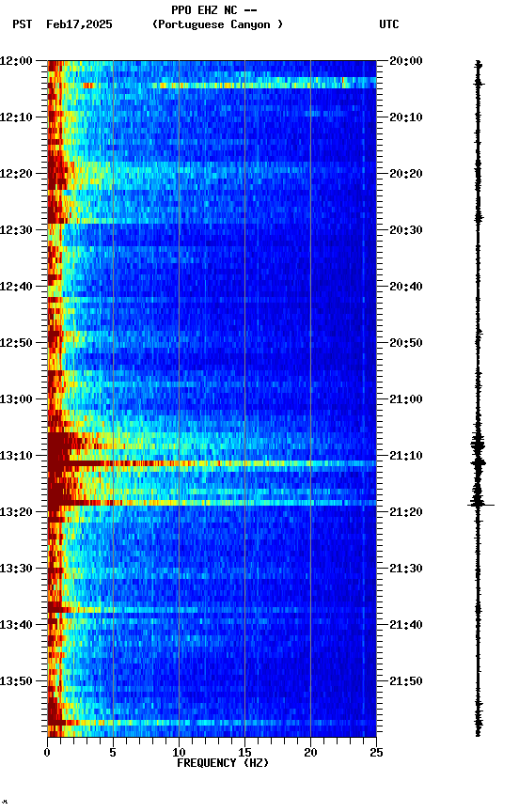Select the Portuguese Canyon station name
This screenshot has height=812, width=519.
217,24
